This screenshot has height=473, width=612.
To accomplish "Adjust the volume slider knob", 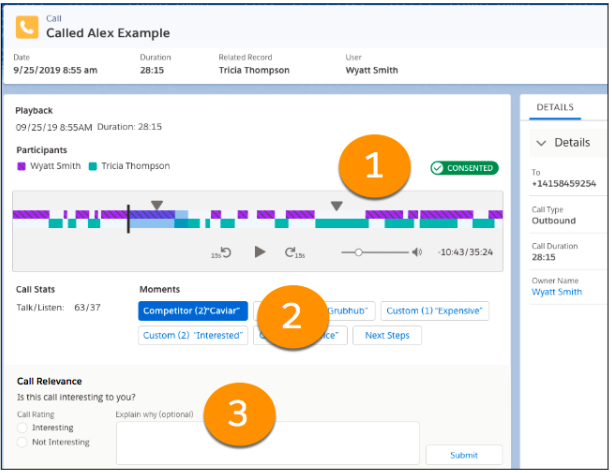I will click(358, 252).
